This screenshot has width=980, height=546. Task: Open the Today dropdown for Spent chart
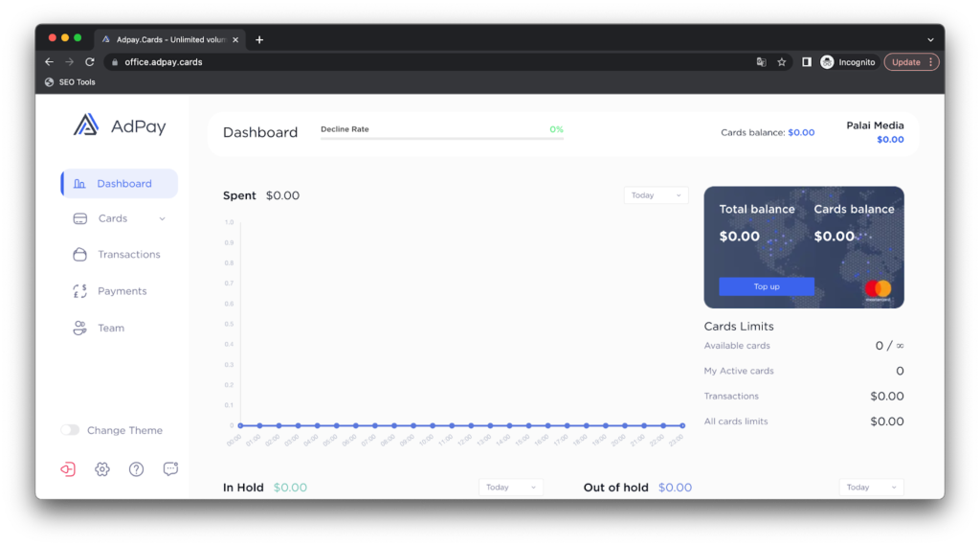click(x=656, y=195)
